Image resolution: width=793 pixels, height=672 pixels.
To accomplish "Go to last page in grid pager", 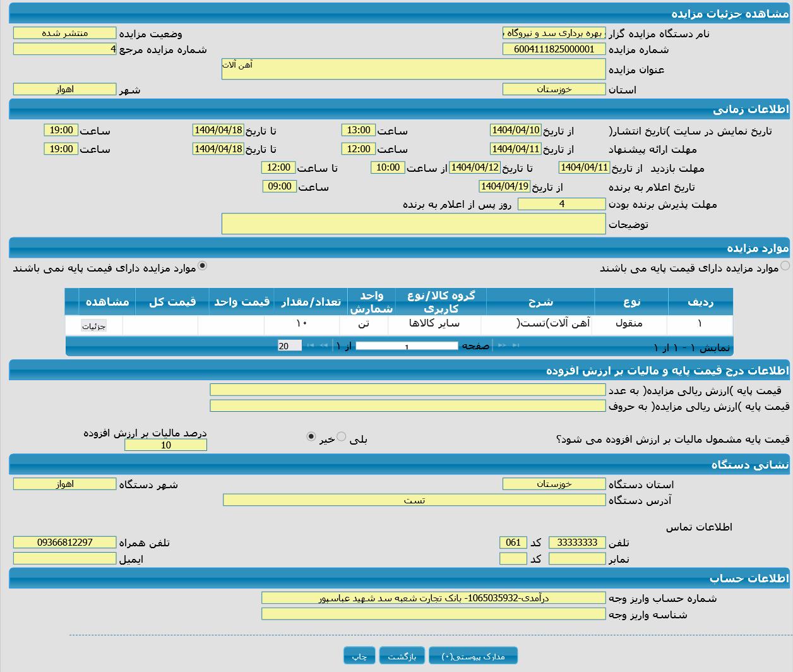I will pyautogui.click(x=310, y=345).
